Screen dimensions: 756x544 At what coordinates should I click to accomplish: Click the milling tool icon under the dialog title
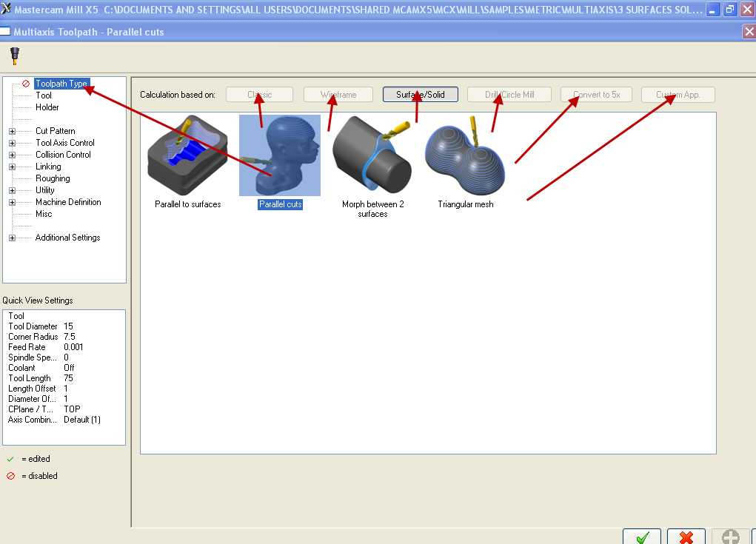(x=15, y=56)
